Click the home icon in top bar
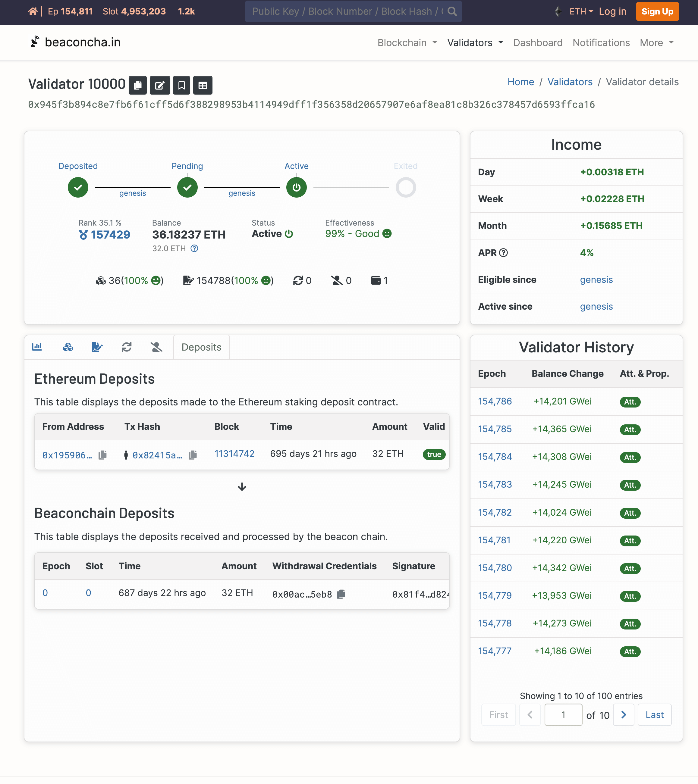 tap(33, 11)
